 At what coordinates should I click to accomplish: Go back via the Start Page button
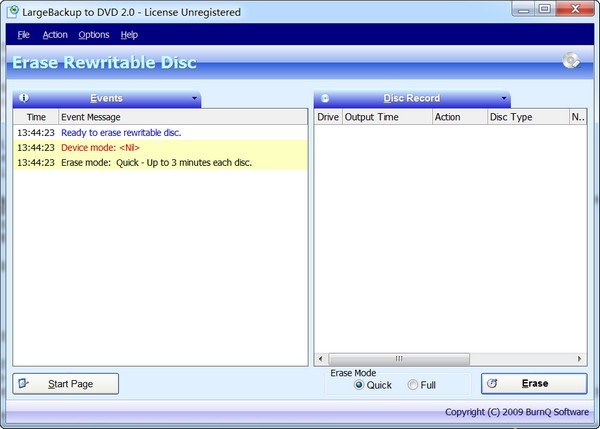pyautogui.click(x=66, y=384)
